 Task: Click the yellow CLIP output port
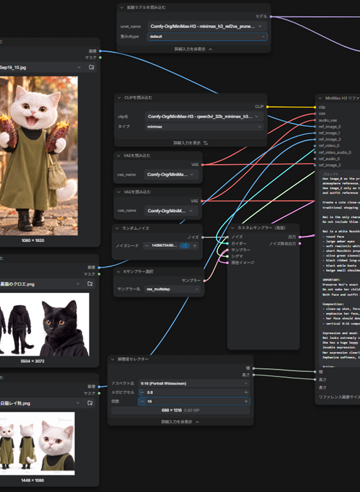267,107
